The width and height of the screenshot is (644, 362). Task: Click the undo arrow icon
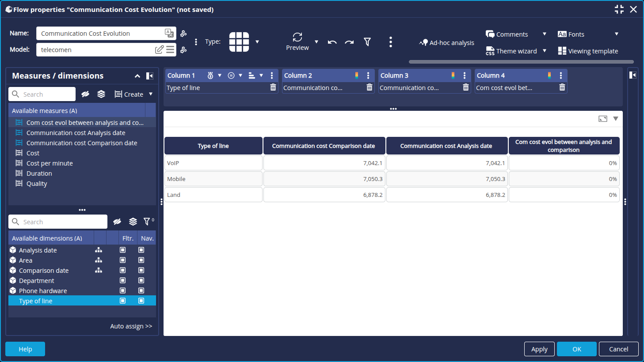pyautogui.click(x=332, y=42)
